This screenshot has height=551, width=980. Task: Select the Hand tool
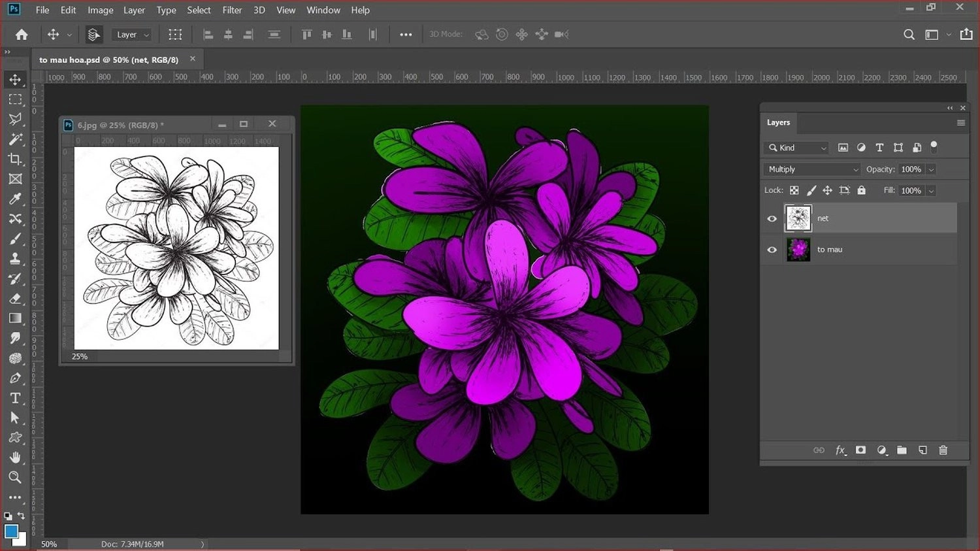(x=15, y=458)
